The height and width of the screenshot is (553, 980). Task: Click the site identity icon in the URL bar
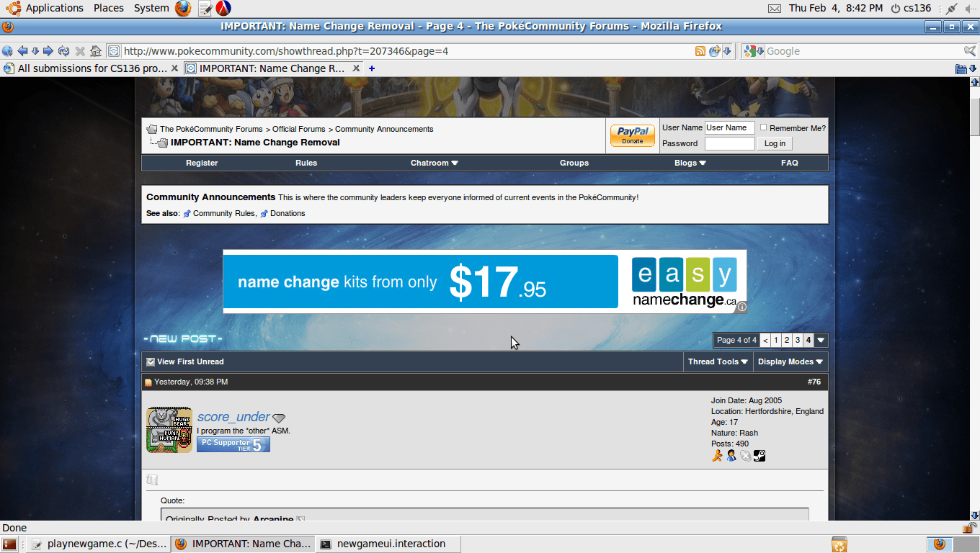[x=114, y=51]
